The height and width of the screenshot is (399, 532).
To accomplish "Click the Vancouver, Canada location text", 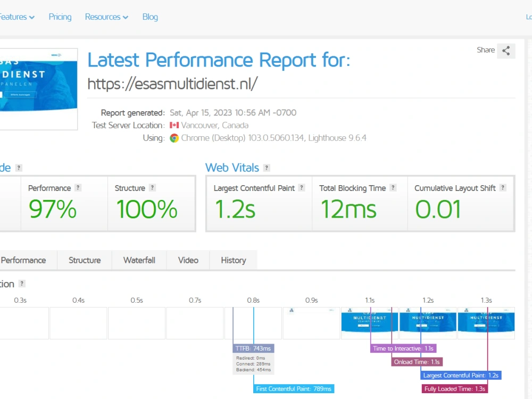I will [215, 125].
